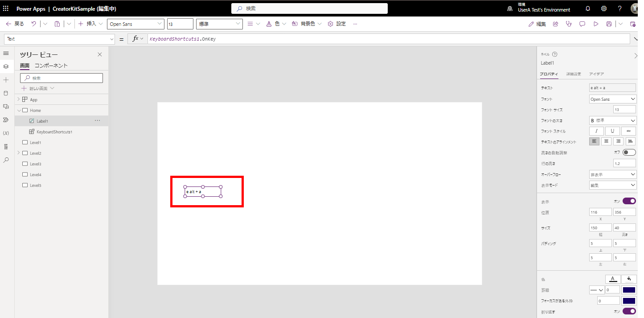This screenshot has height=318, width=644.
Task: Open the App checker stethoscope icon
Action: 568,24
